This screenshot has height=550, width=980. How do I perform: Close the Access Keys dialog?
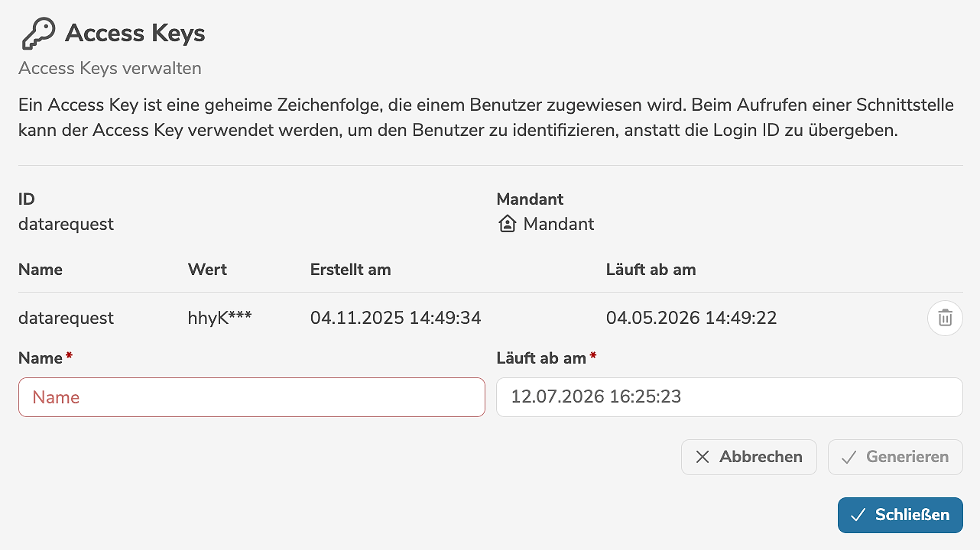point(900,515)
